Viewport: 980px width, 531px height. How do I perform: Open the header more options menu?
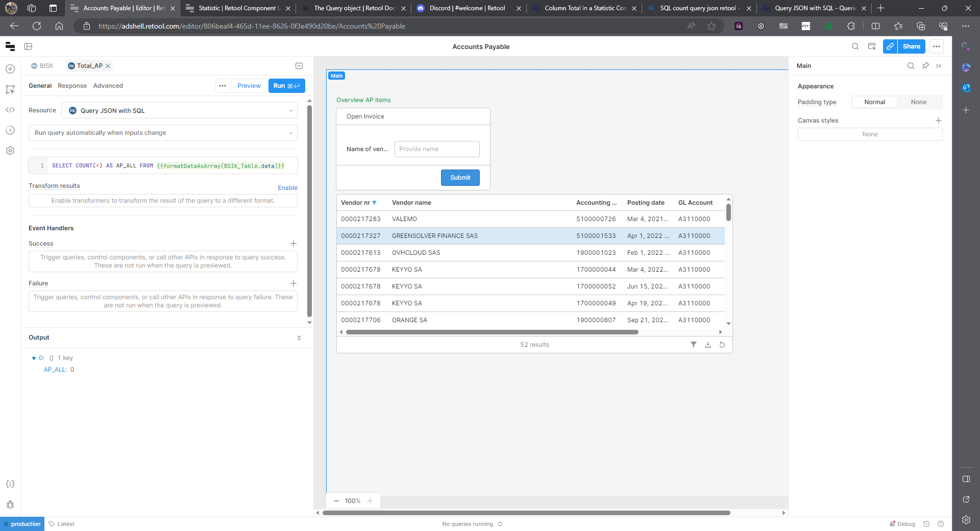[x=937, y=46]
